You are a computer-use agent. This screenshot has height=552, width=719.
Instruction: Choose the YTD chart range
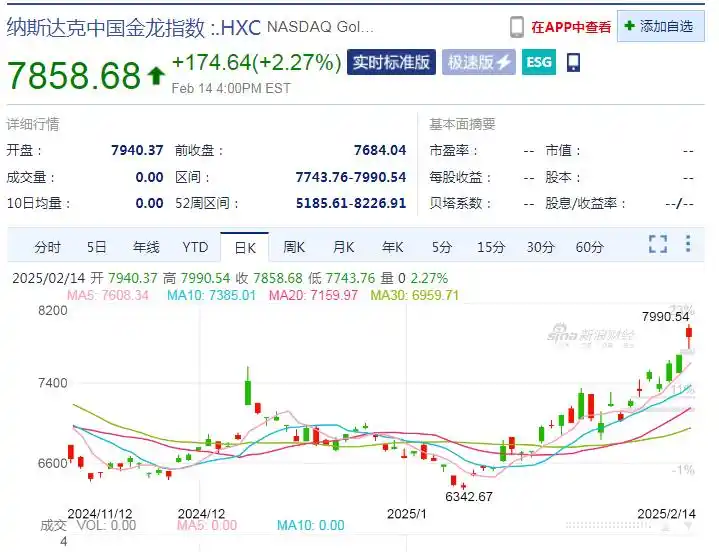195,247
